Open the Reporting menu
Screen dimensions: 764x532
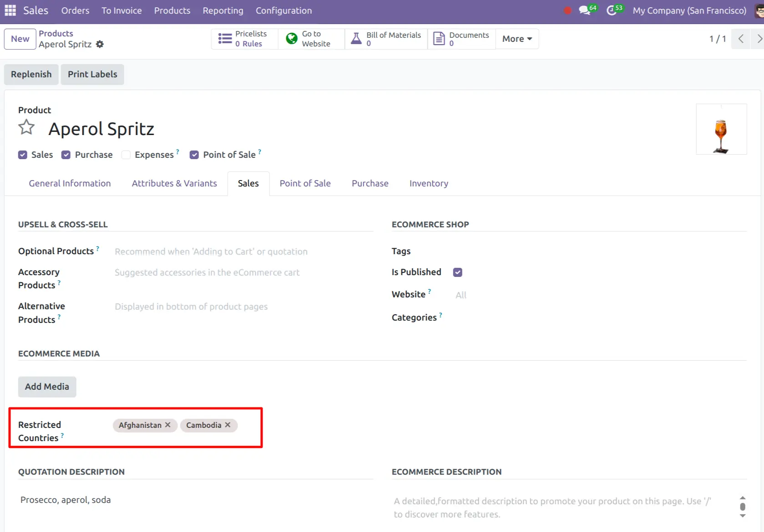(x=223, y=10)
